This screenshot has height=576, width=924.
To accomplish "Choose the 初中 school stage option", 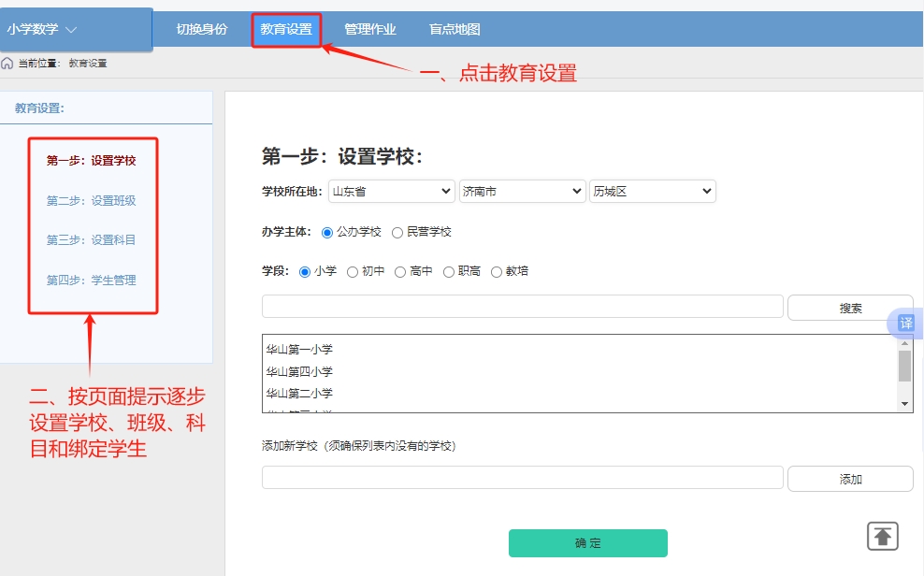I will [353, 272].
